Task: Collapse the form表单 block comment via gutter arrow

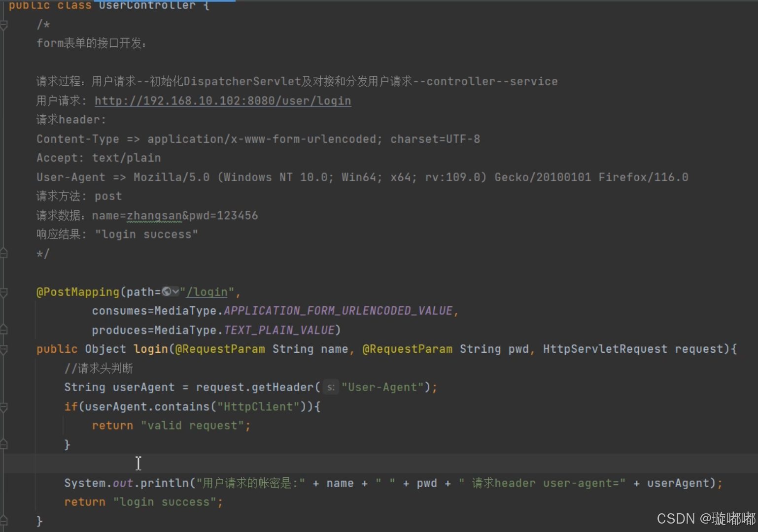Action: [x=4, y=23]
